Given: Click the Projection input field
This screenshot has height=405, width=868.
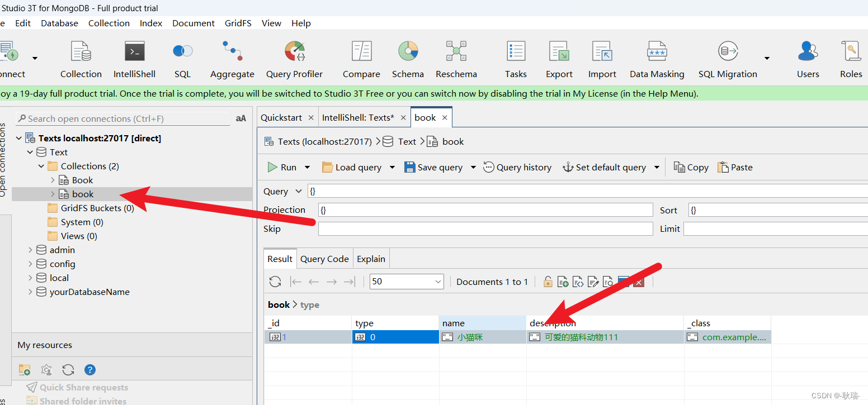Looking at the screenshot, I should [x=485, y=210].
